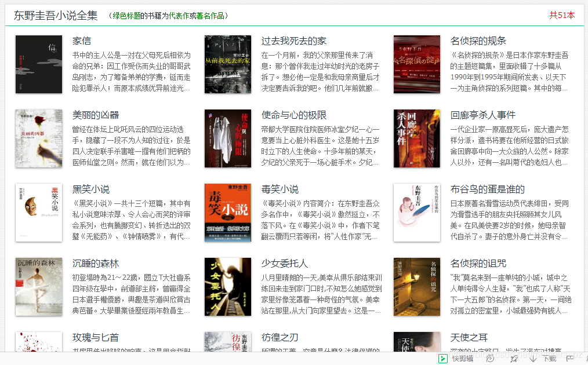The height and width of the screenshot is (365, 588).
Task: Click the 过去我死去的家 description starting 在一个月前
Action: coord(320,72)
